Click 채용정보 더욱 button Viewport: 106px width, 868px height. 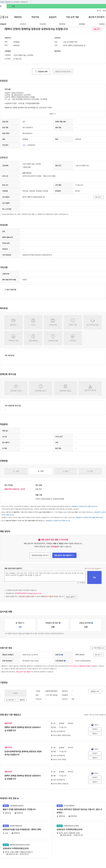point(95,691)
